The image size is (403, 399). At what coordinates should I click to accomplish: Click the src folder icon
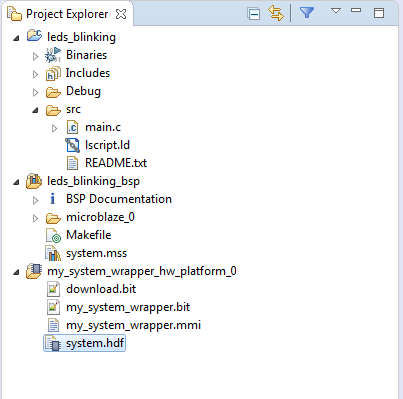53,110
